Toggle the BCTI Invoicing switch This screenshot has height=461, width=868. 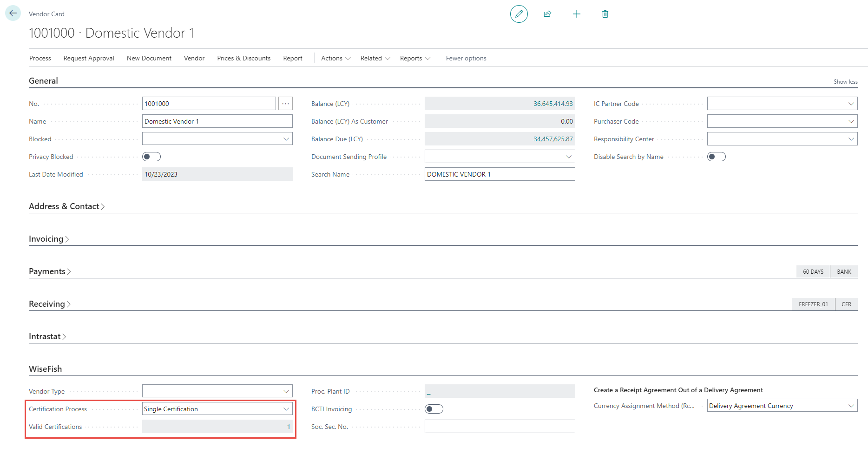tap(434, 409)
